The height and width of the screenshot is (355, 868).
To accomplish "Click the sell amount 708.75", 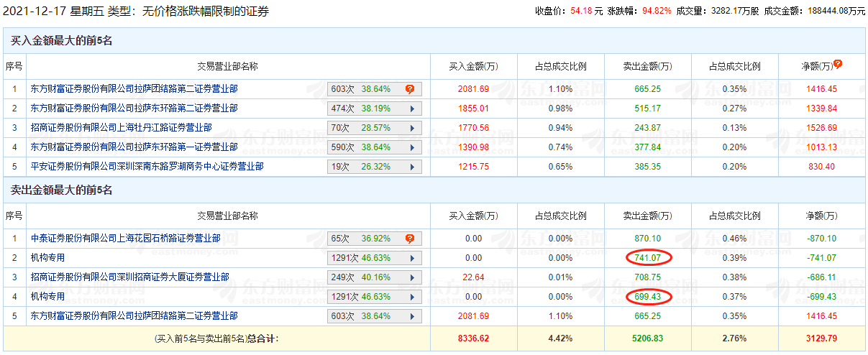I will click(x=648, y=277).
